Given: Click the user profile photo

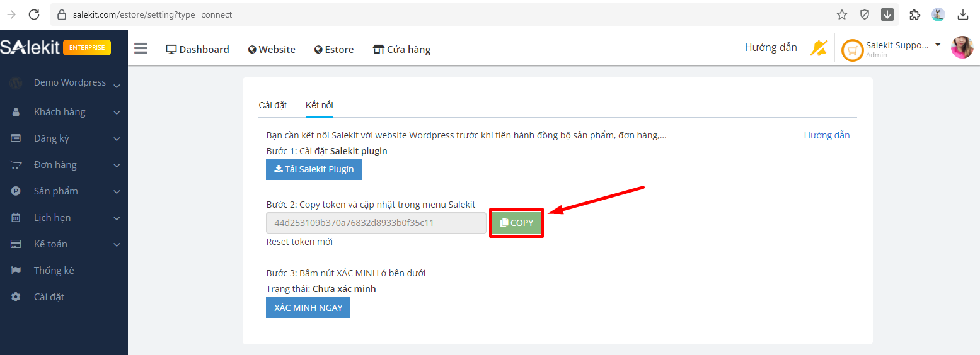Looking at the screenshot, I should (x=962, y=47).
